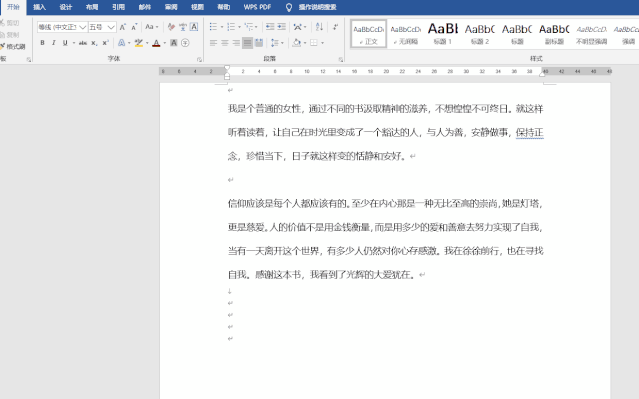Open the clipboard pane launcher
The image size is (639, 399).
coord(29,60)
